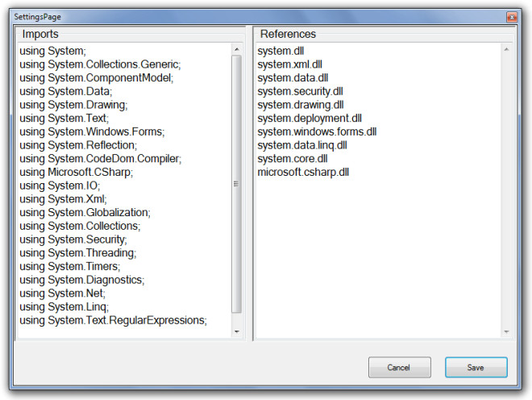Select the 'system.data.dll' reference

coord(293,77)
